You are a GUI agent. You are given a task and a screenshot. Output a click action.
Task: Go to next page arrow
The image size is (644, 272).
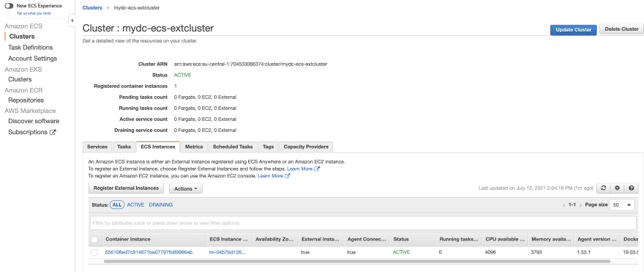pos(580,205)
